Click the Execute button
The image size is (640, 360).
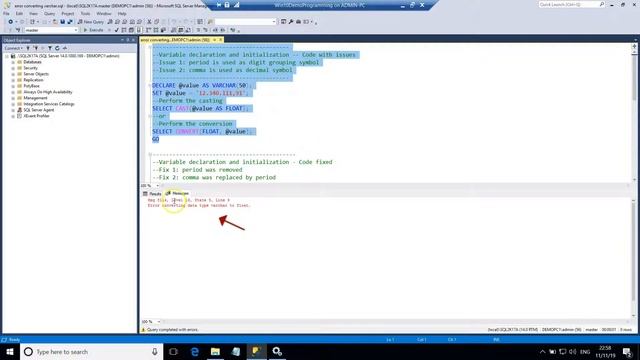93,30
